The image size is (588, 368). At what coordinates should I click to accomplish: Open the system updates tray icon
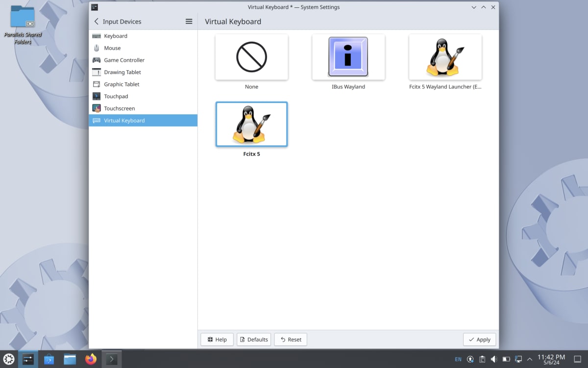(470, 359)
